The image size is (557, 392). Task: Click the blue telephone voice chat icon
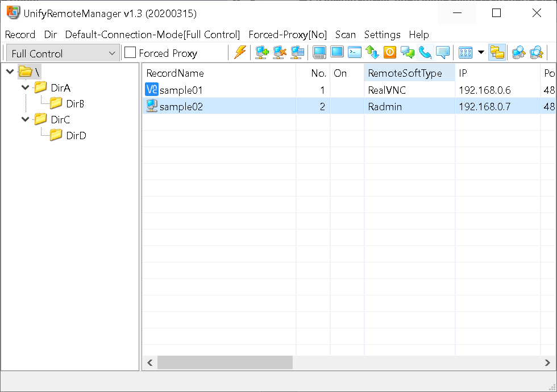pyautogui.click(x=425, y=52)
